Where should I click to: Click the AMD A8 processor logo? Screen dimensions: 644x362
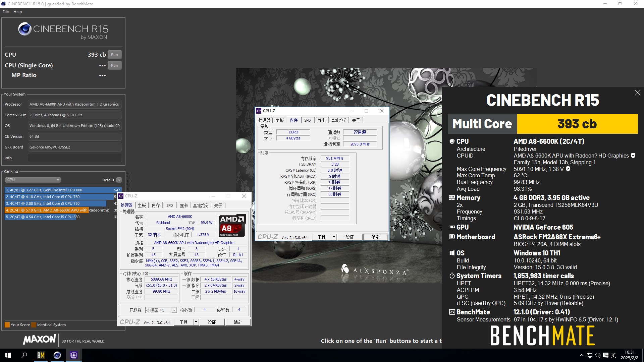click(x=232, y=226)
